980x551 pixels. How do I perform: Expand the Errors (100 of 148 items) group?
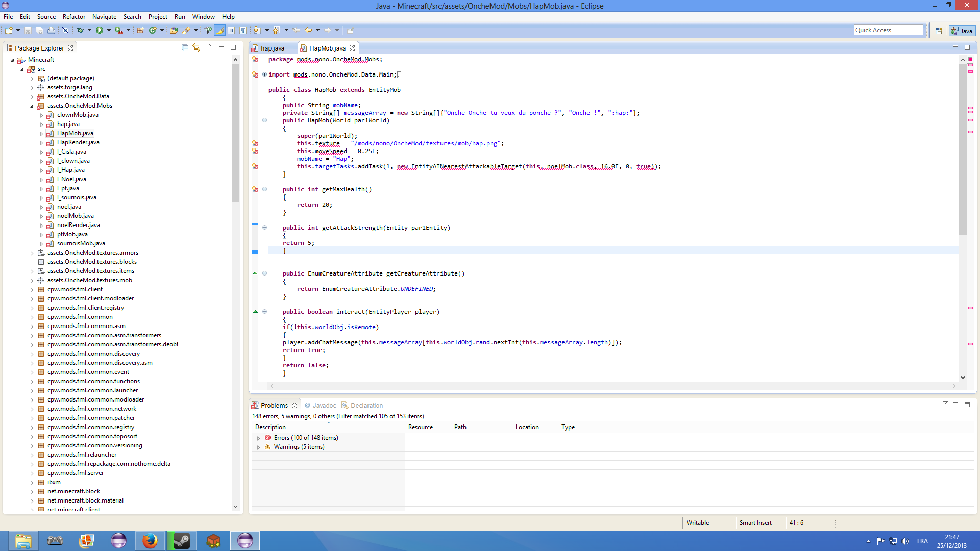(258, 438)
